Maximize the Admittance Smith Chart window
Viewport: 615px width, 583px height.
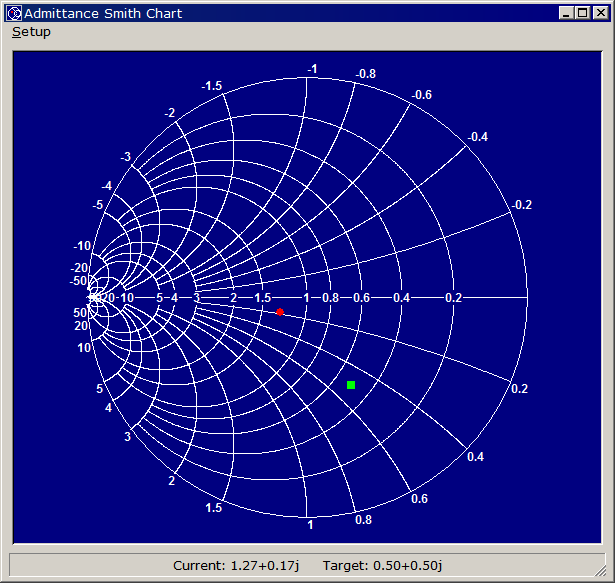(x=583, y=13)
